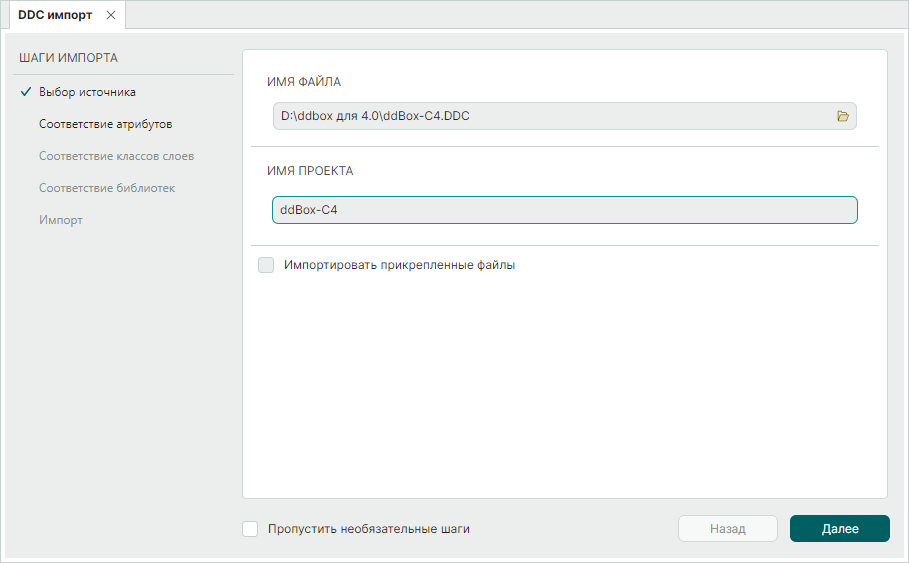This screenshot has height=563, width=909.
Task: Select the Соответствие классов слоев step
Action: (116, 156)
